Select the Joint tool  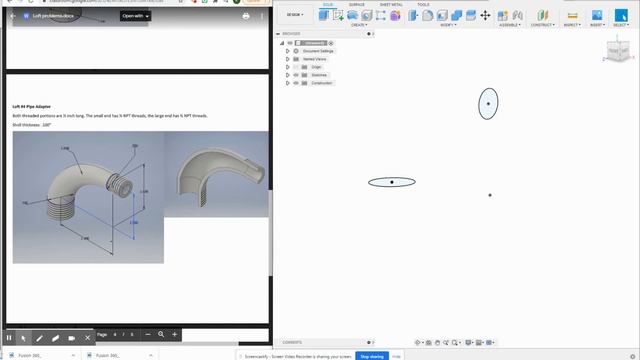coord(518,16)
